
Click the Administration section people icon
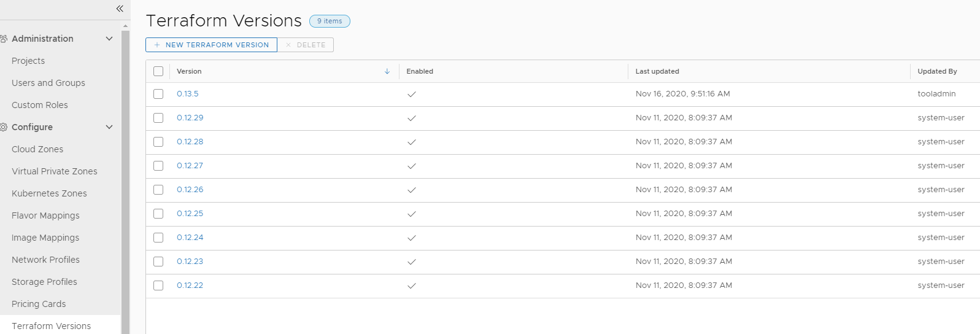tap(4, 39)
